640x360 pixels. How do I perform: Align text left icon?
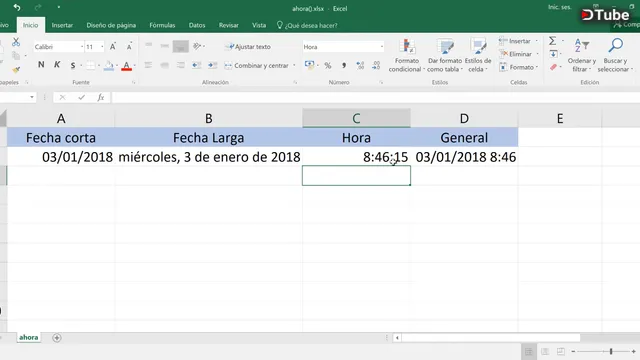coord(148,65)
